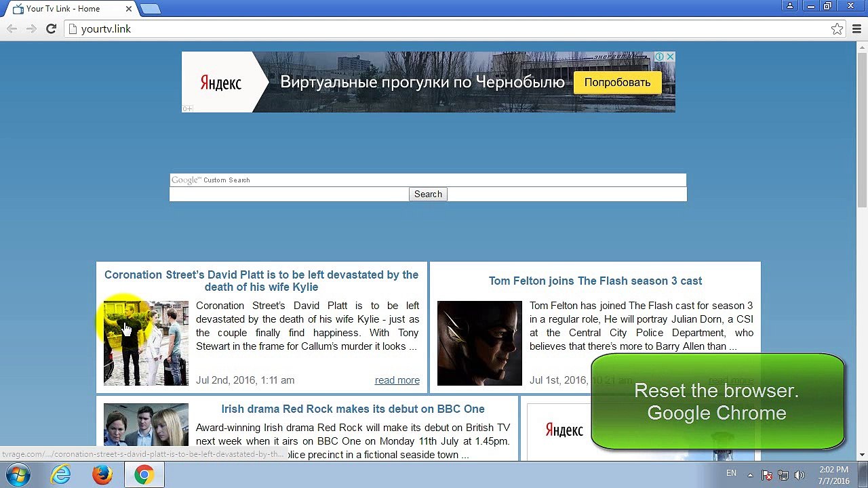This screenshot has width=868, height=488.
Task: Open the Action Center flag icon
Action: [766, 475]
